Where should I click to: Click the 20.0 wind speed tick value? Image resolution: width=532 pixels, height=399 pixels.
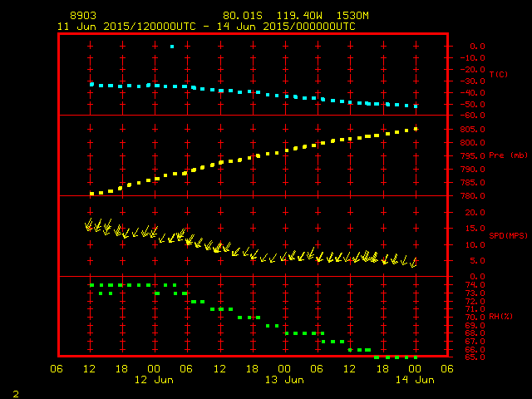click(x=475, y=213)
